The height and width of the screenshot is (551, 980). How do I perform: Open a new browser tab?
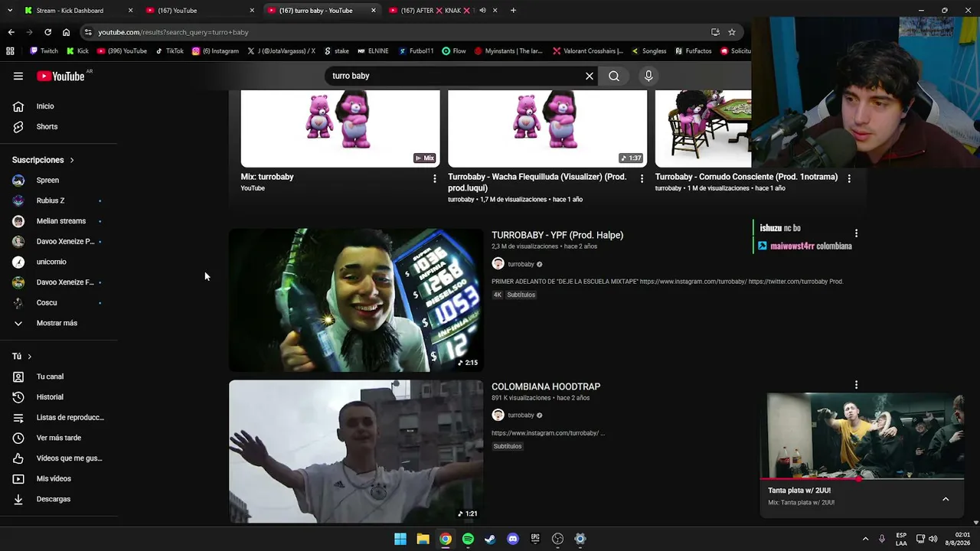(x=513, y=11)
